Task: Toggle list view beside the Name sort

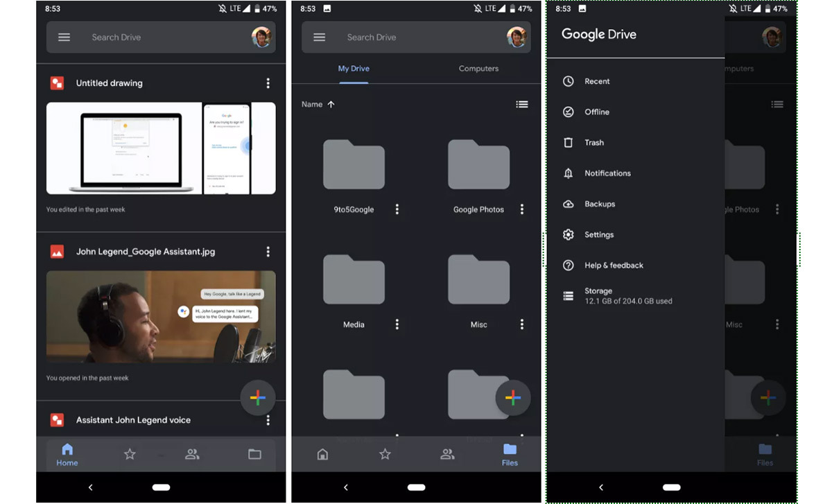Action: 522,104
